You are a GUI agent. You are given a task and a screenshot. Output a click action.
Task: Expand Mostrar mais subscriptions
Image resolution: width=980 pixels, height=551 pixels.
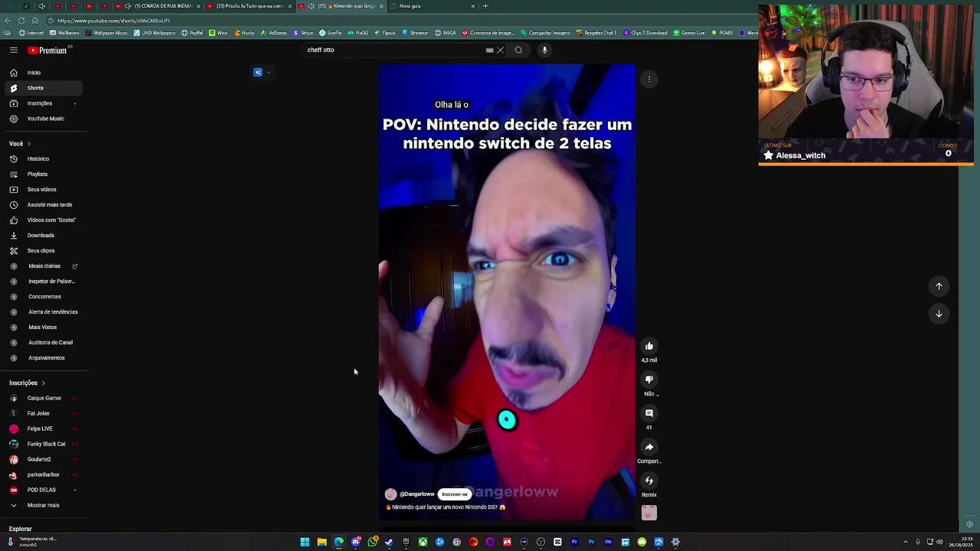click(42, 505)
